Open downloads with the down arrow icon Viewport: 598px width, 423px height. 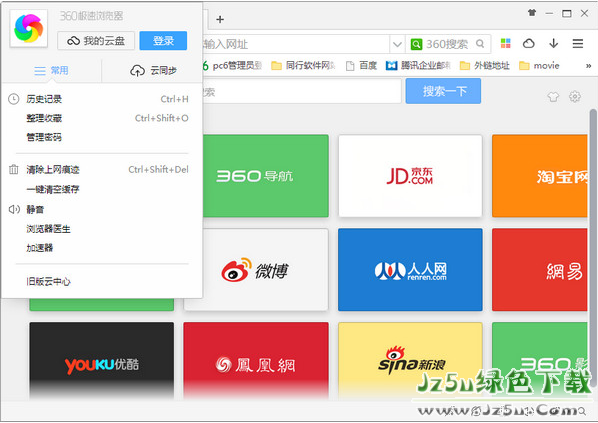click(x=553, y=43)
